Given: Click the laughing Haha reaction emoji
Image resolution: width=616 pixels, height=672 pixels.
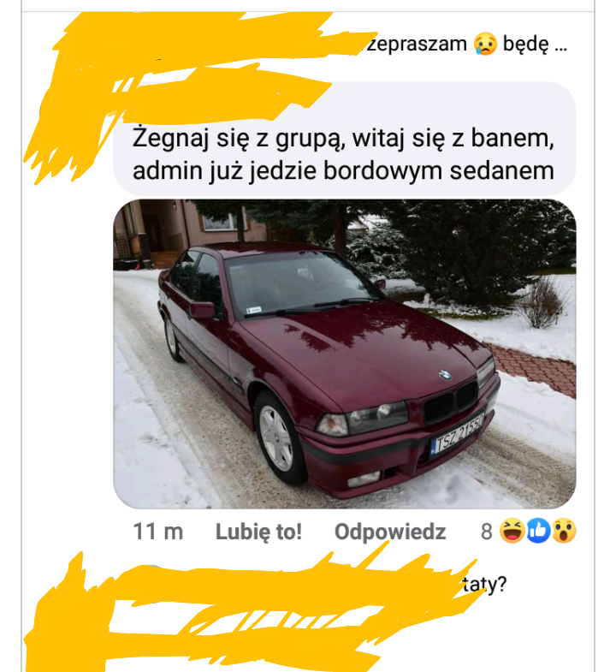Looking at the screenshot, I should 512,531.
